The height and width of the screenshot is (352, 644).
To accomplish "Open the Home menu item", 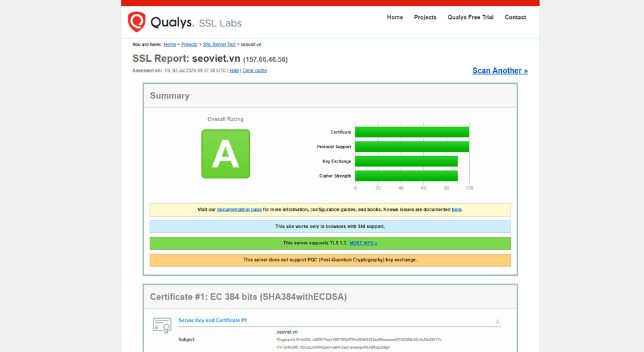I will pos(395,17).
